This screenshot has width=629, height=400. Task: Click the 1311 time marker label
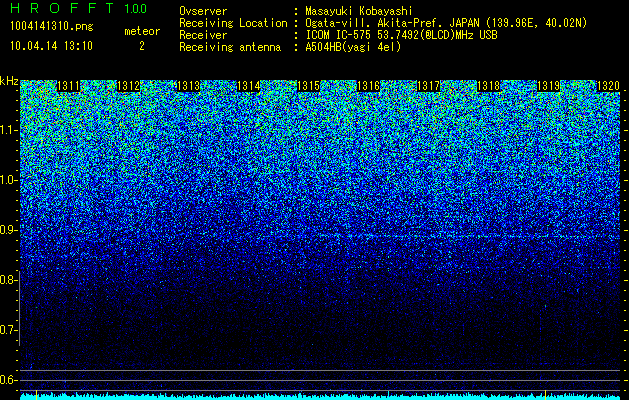click(68, 86)
